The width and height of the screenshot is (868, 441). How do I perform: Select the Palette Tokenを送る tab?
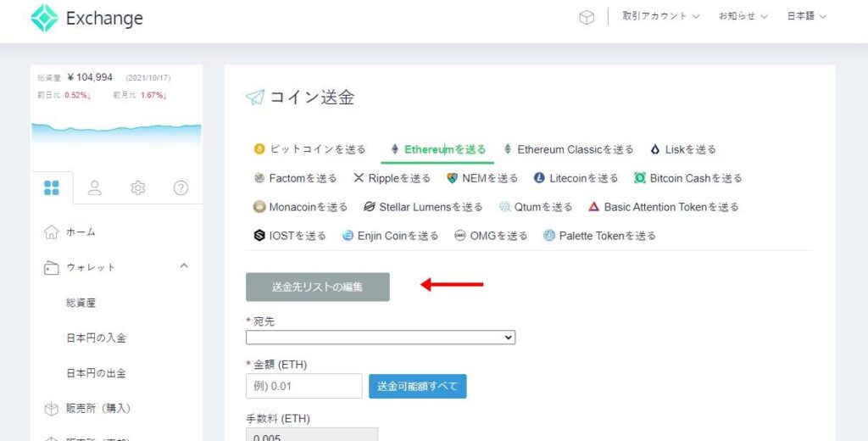pyautogui.click(x=599, y=236)
